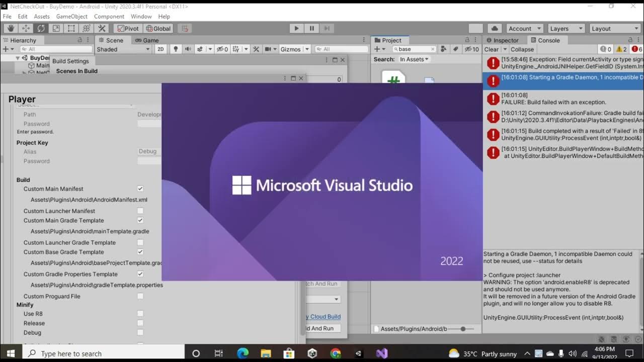Open Visual Studio from Windows taskbar

381,353
